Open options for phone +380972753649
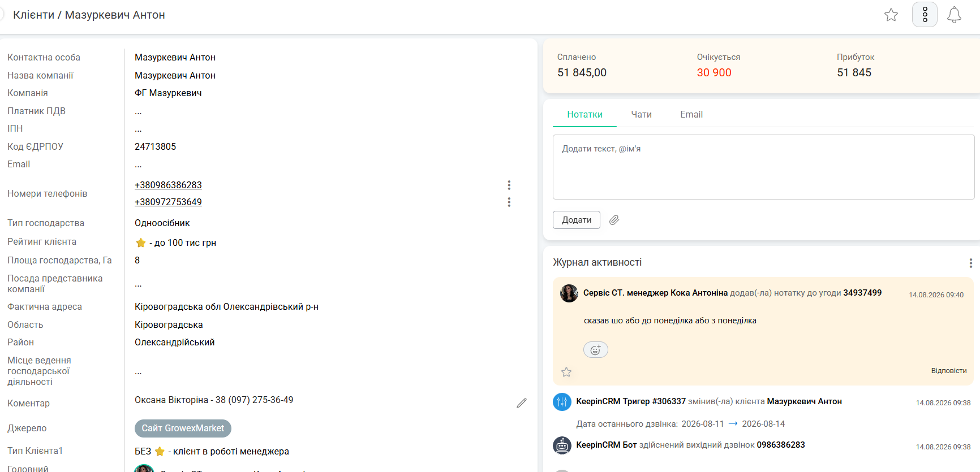The image size is (980, 472). (509, 202)
